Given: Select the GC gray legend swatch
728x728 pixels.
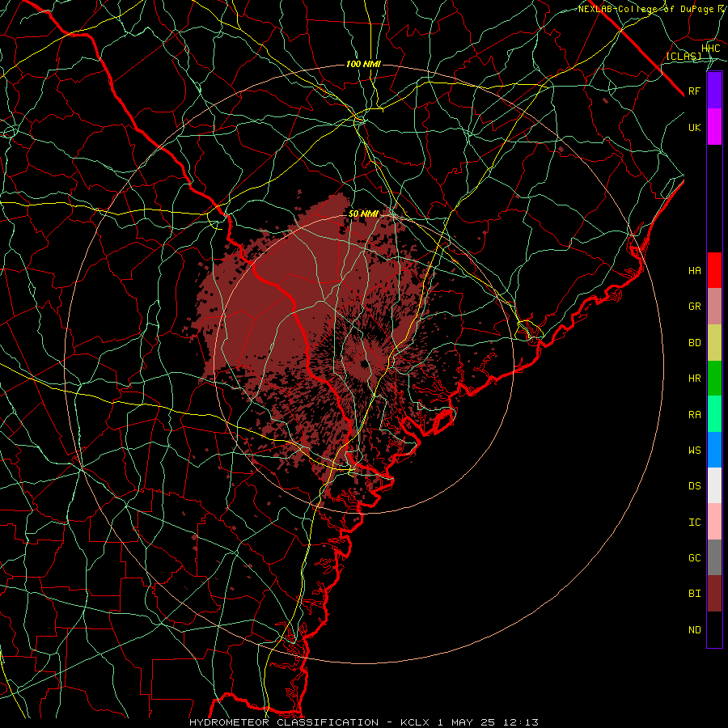Looking at the screenshot, I should tap(714, 557).
